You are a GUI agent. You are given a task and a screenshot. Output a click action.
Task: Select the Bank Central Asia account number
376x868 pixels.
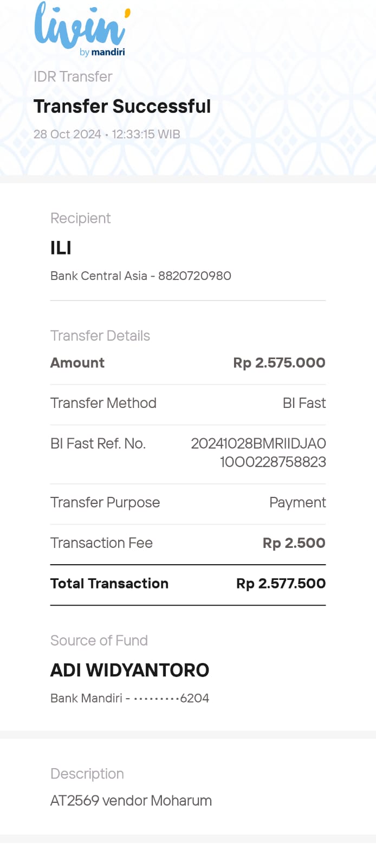pos(141,276)
